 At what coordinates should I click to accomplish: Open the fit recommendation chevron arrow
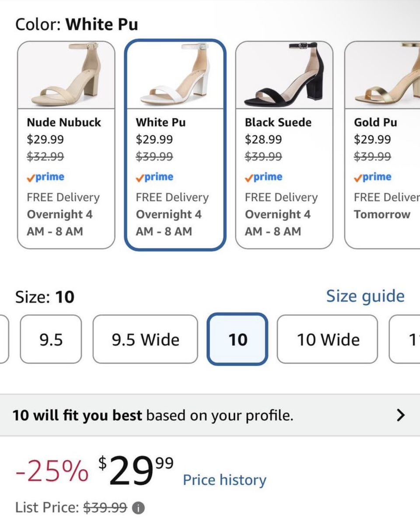click(400, 415)
